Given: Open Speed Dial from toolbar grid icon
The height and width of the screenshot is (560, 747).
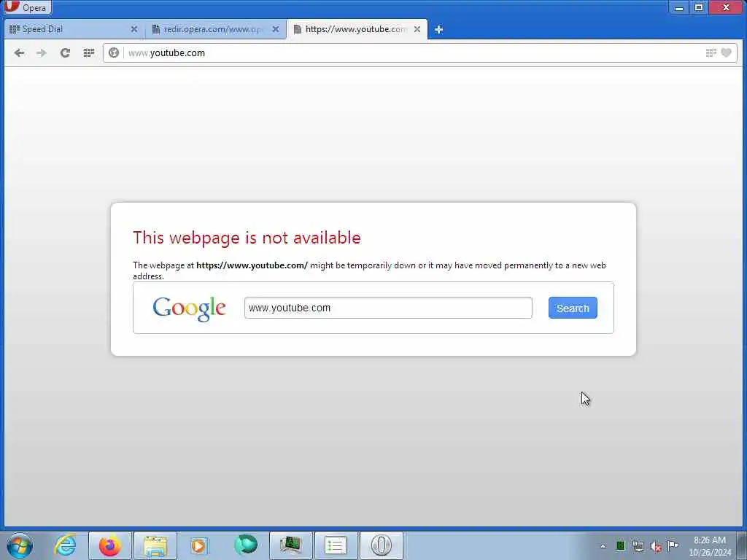Looking at the screenshot, I should [88, 52].
